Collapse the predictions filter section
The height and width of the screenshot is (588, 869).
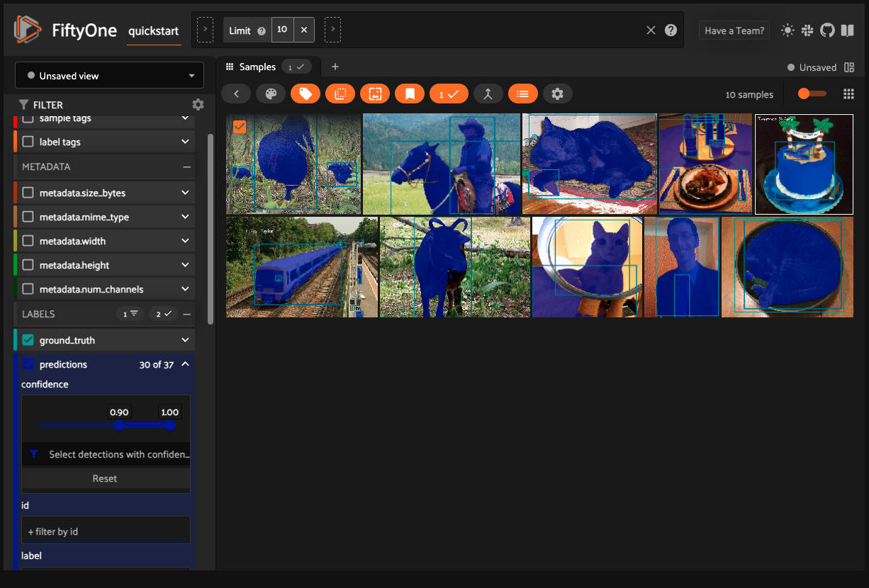pos(185,364)
